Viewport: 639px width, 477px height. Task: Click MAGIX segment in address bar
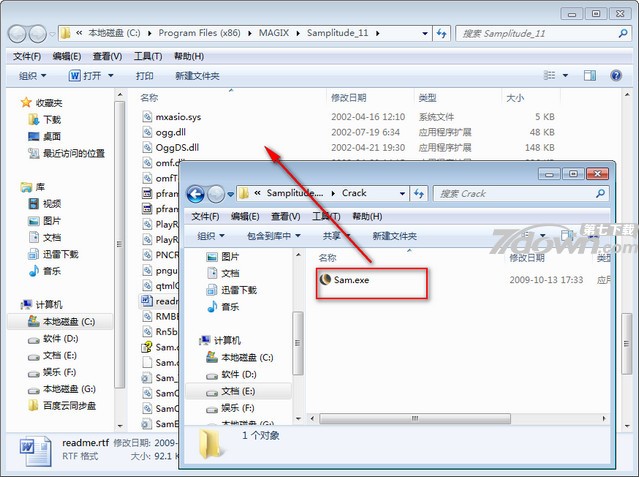[274, 33]
